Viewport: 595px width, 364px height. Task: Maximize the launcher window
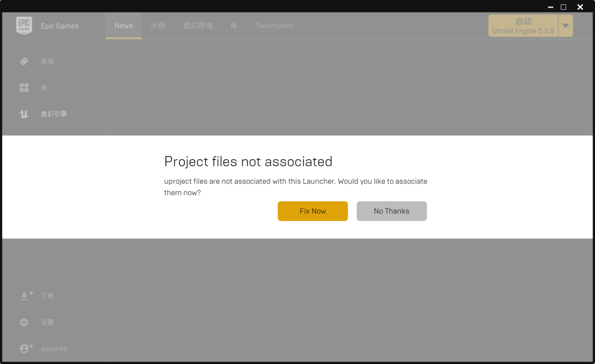coord(563,7)
